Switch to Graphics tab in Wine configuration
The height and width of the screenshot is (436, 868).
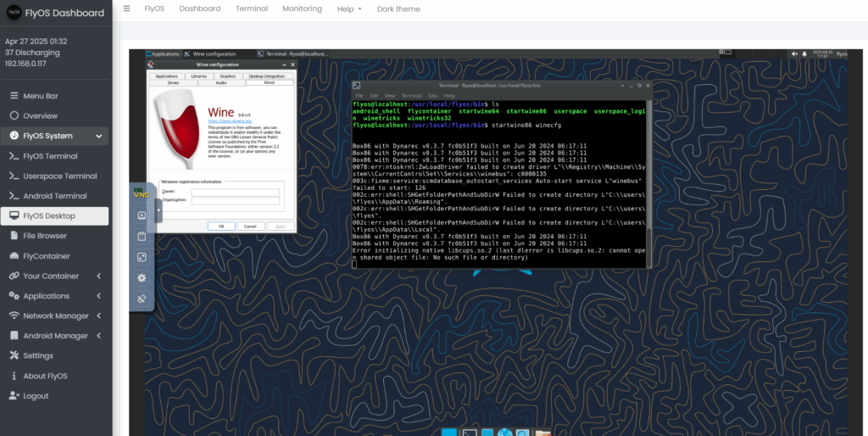pyautogui.click(x=227, y=76)
